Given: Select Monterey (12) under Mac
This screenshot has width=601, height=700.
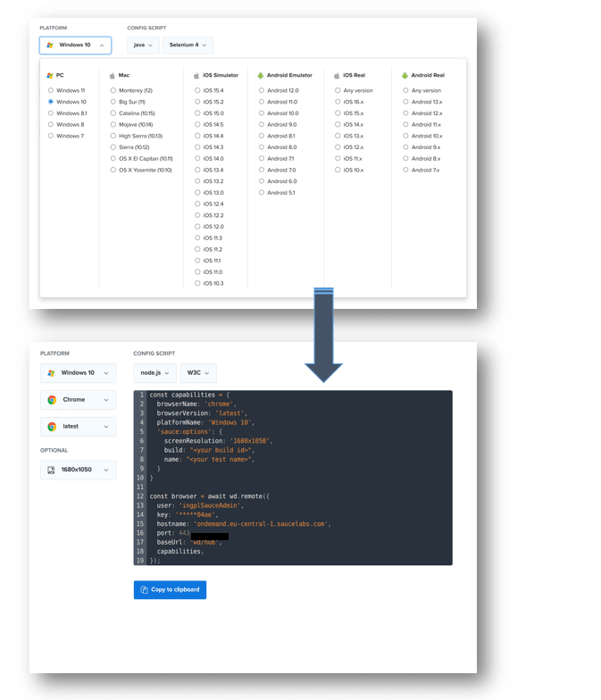Looking at the screenshot, I should click(x=113, y=90).
